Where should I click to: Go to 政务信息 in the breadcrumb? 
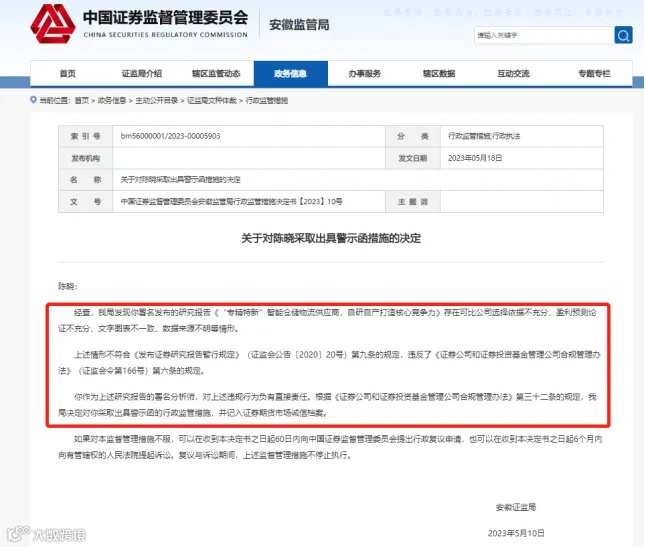click(112, 100)
